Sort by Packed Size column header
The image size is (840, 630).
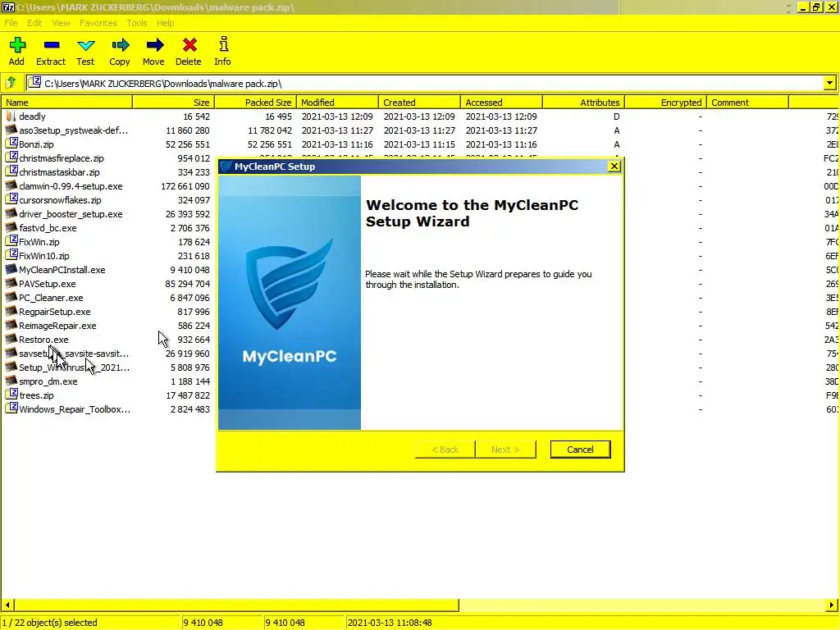[x=256, y=103]
